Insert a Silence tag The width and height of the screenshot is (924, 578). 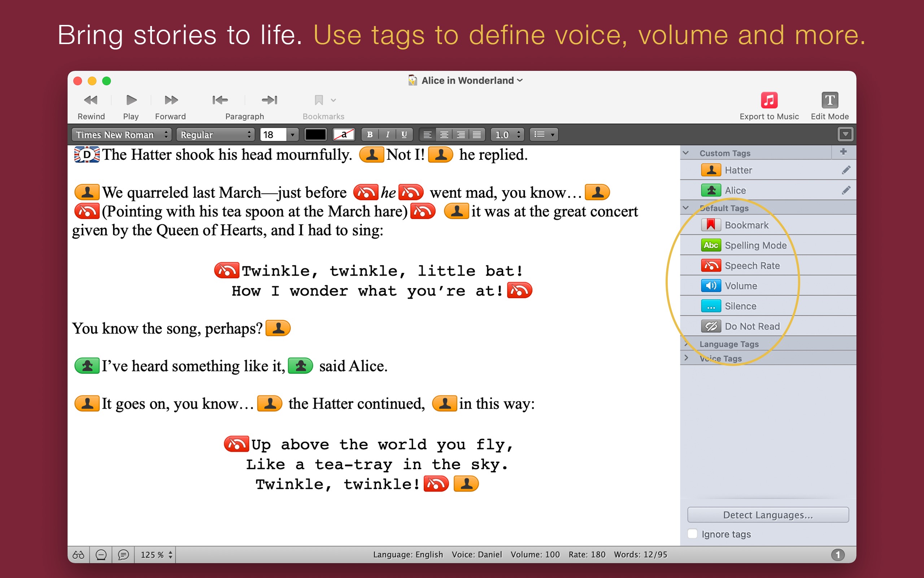768,306
